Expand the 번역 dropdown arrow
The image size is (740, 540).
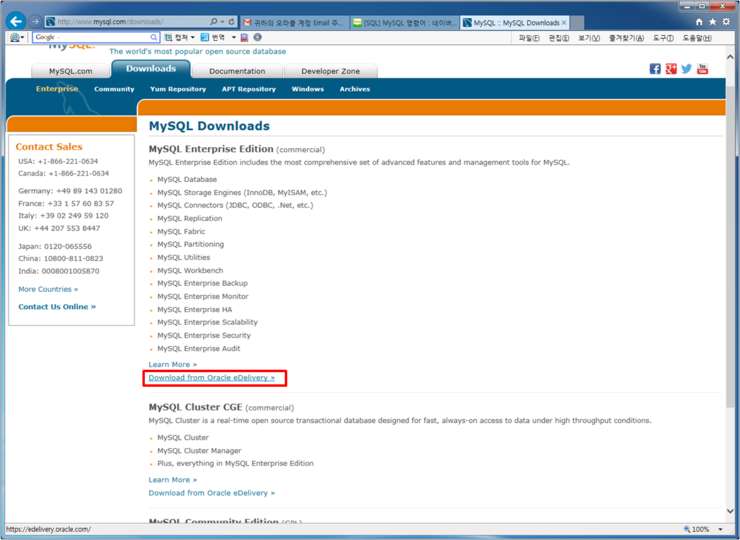[234, 37]
